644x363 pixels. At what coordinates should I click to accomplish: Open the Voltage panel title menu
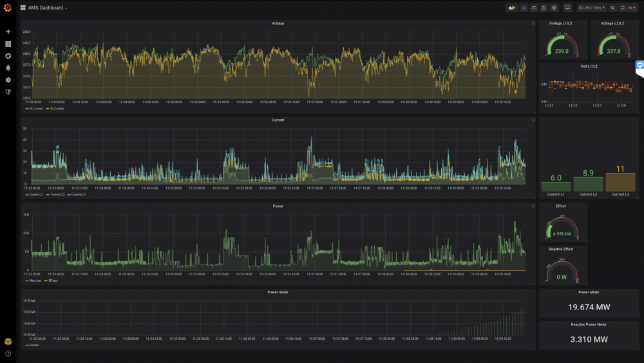click(x=278, y=23)
